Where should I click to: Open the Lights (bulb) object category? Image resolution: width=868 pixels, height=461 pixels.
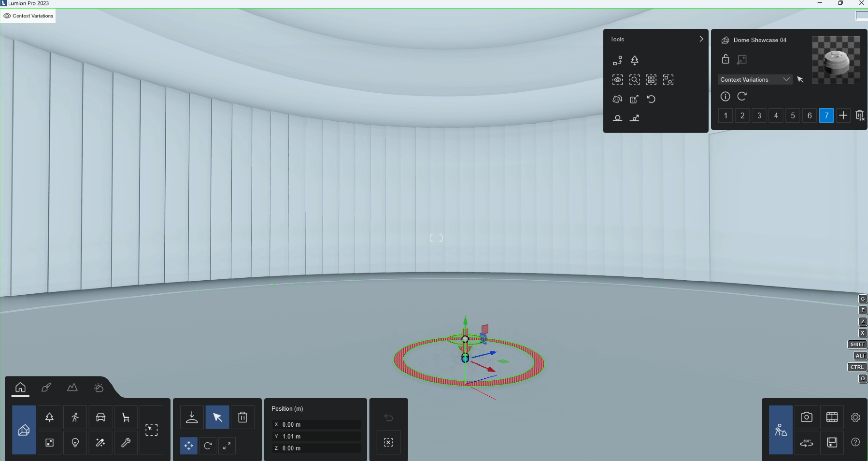click(x=75, y=443)
